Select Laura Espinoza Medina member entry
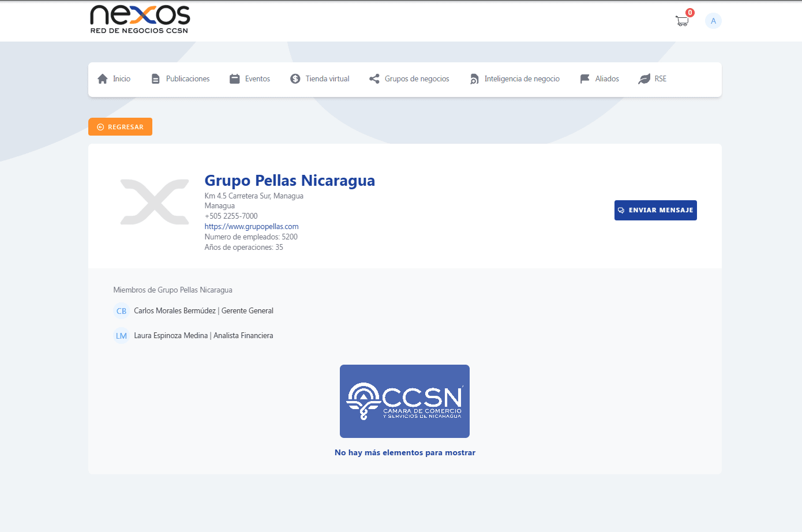The height and width of the screenshot is (532, 802). tap(193, 336)
